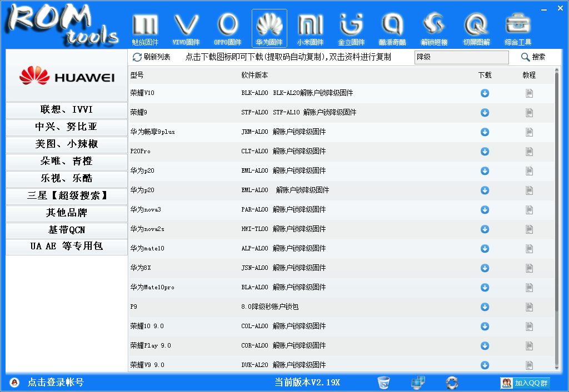Select the 美图、小辣椒 brand button
This screenshot has height=392, width=569.
pos(67,144)
